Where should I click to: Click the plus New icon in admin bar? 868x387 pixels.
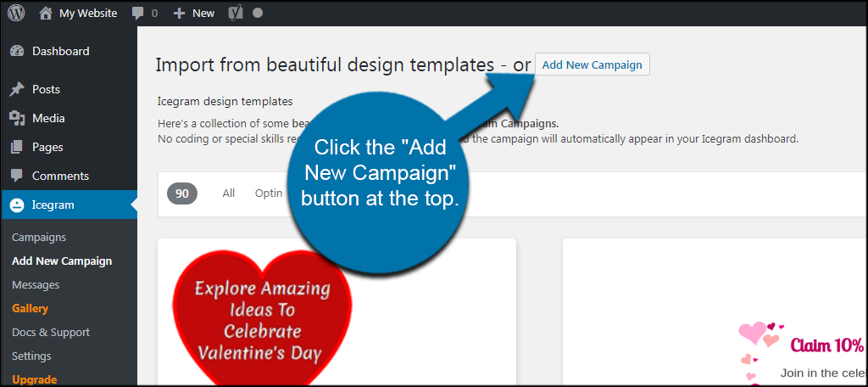178,14
